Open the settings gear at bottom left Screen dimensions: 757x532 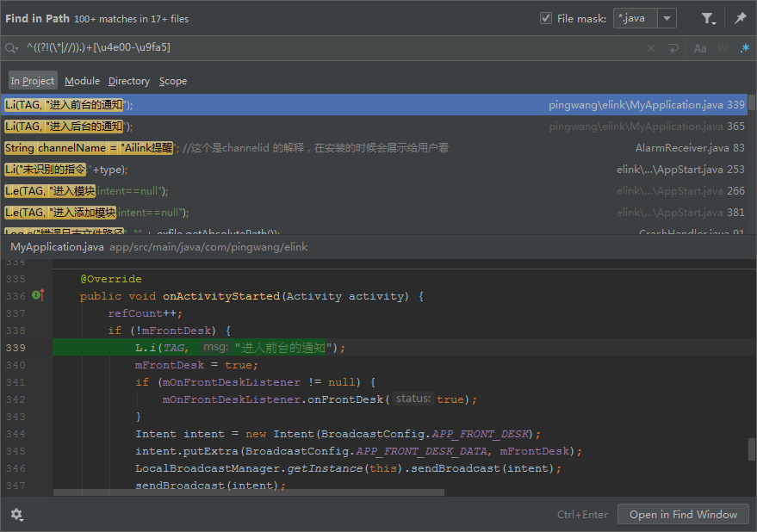click(x=16, y=514)
